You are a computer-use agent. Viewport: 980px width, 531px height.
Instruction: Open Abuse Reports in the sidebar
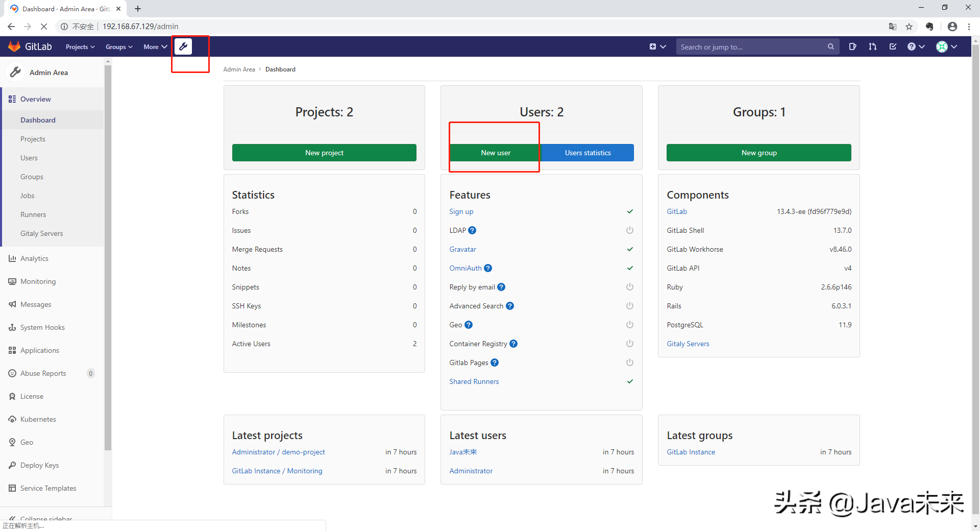click(52, 373)
